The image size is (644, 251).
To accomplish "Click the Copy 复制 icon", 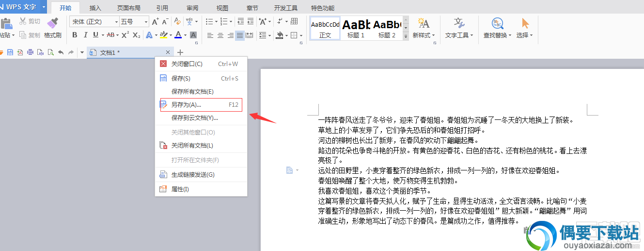I will [x=23, y=35].
